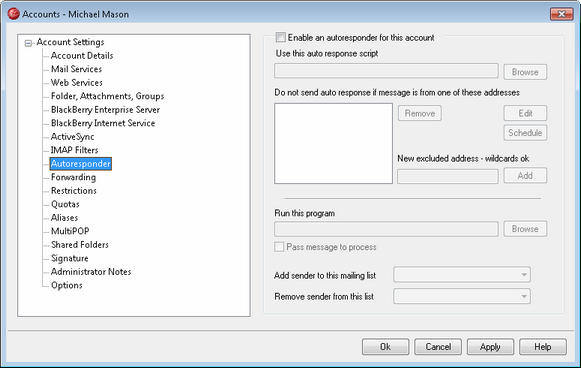This screenshot has width=581, height=368.
Task: Open Administrator Notes page
Action: click(91, 272)
